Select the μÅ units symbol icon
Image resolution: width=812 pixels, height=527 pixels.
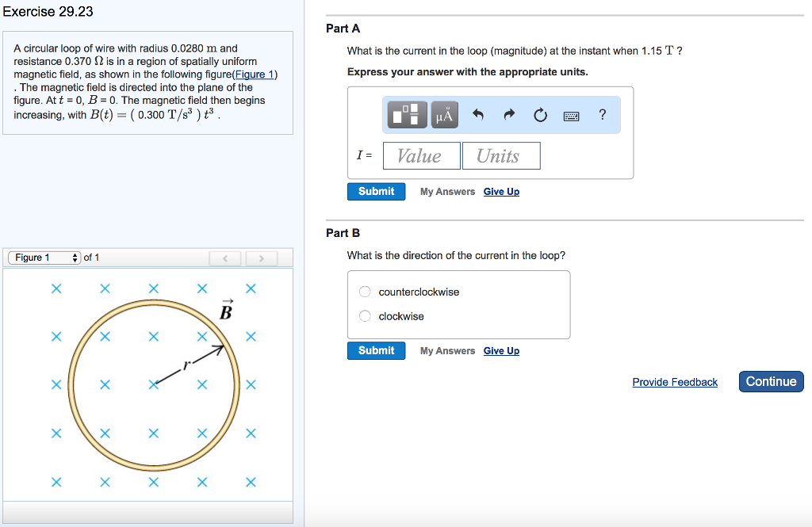tap(444, 114)
